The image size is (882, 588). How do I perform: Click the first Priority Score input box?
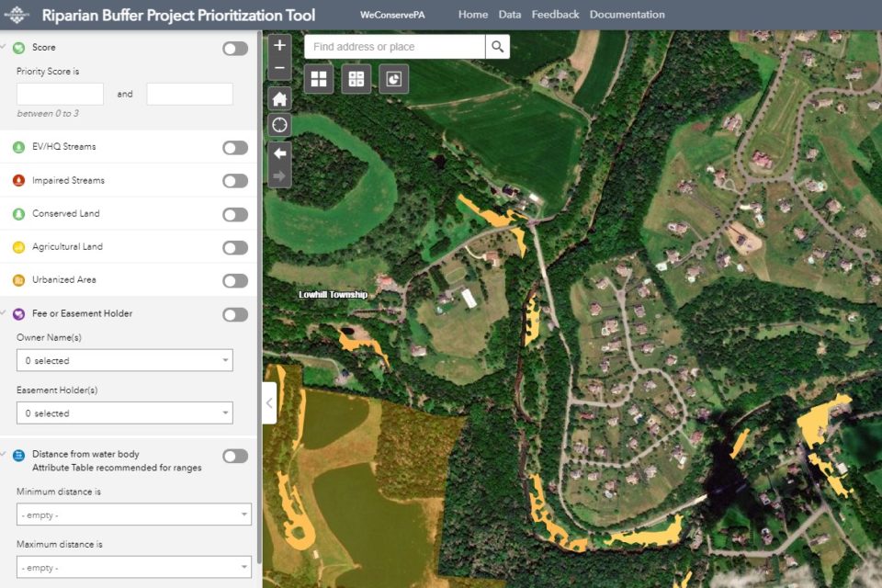[x=61, y=94]
